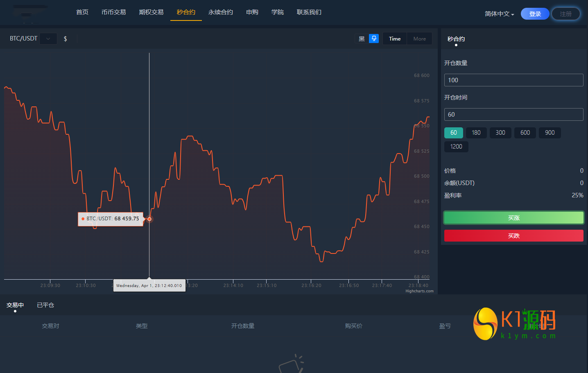This screenshot has height=373, width=588.
Task: Switch to the 已平仓 tab
Action: pyautogui.click(x=45, y=305)
